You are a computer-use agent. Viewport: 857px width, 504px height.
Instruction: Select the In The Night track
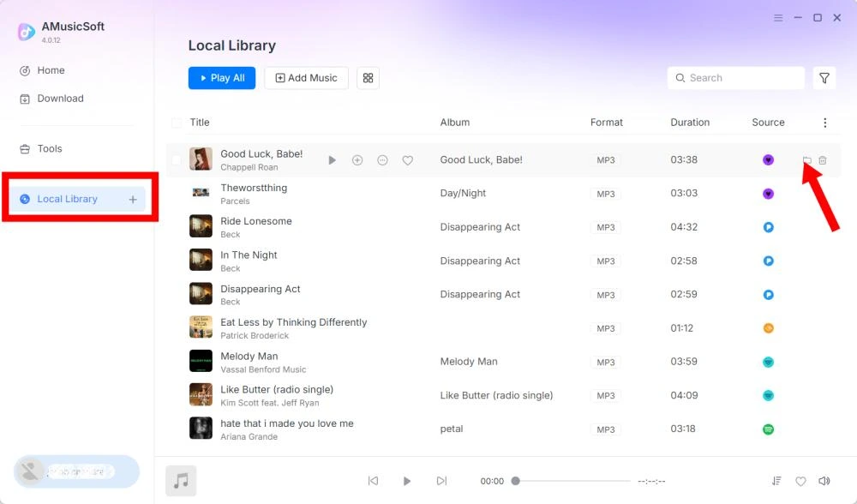pyautogui.click(x=249, y=255)
